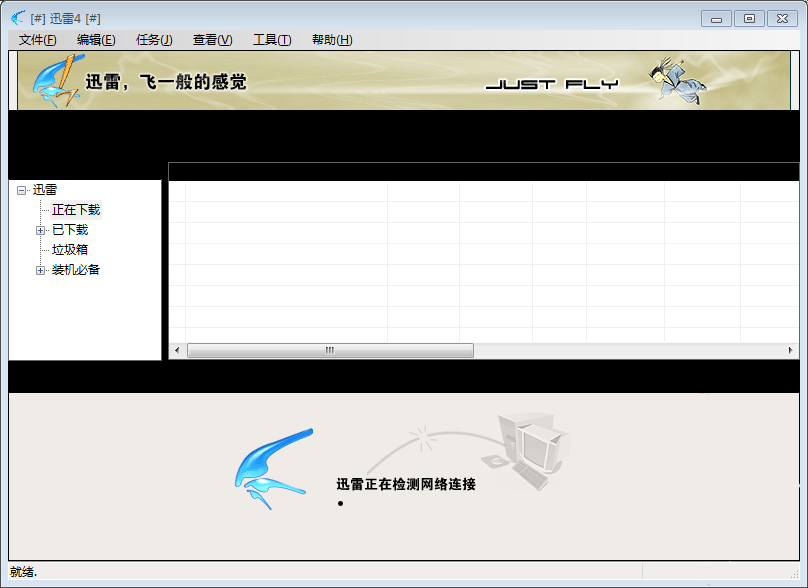Click the 就绪. status bar text
This screenshot has width=808, height=588.
click(24, 572)
